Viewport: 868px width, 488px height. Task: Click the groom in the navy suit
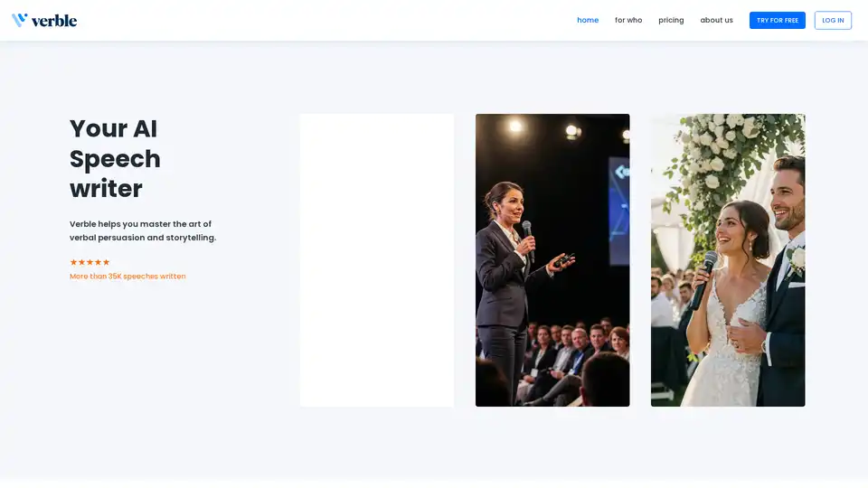(x=785, y=271)
